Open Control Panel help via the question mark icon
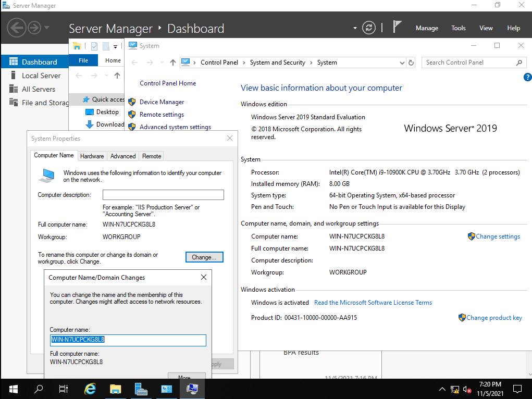The width and height of the screenshot is (532, 399). 528,77
